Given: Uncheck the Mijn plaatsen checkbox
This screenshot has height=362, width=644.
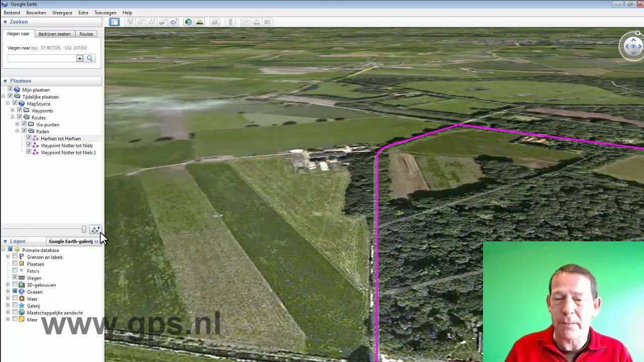Looking at the screenshot, I should 10,89.
